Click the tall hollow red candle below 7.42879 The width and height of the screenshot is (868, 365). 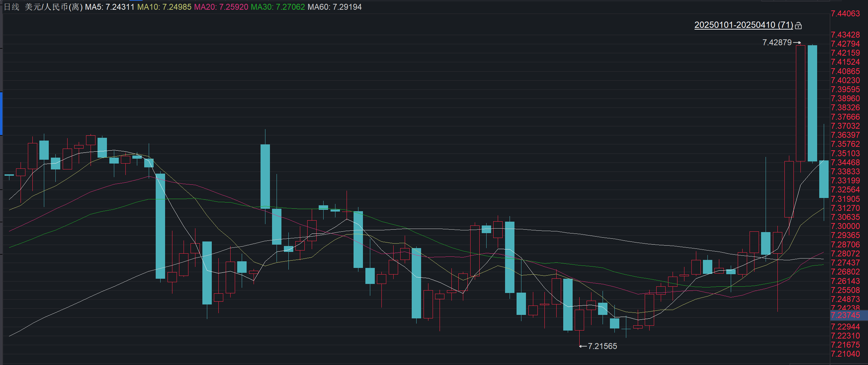coord(800,103)
